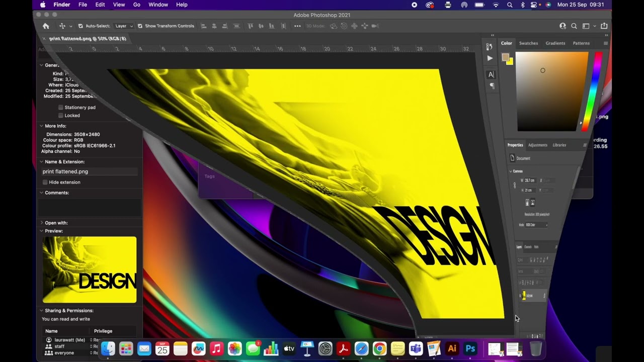
Task: Open the Edit menu
Action: [100, 5]
